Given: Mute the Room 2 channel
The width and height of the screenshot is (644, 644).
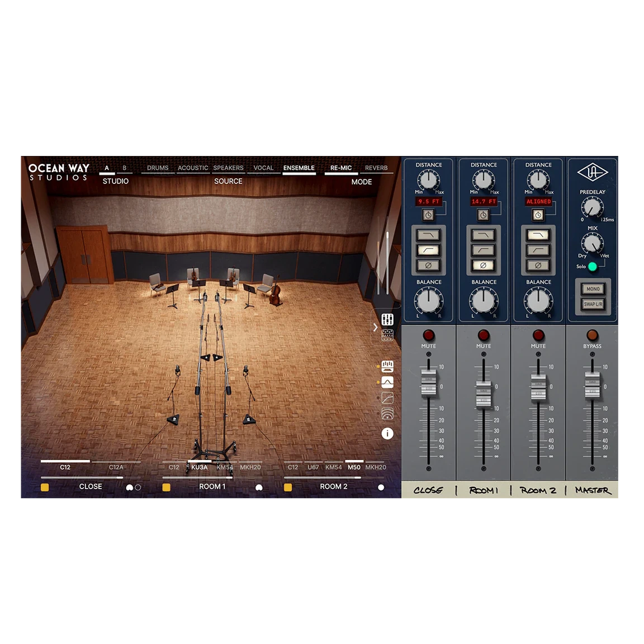Looking at the screenshot, I should click(x=538, y=335).
